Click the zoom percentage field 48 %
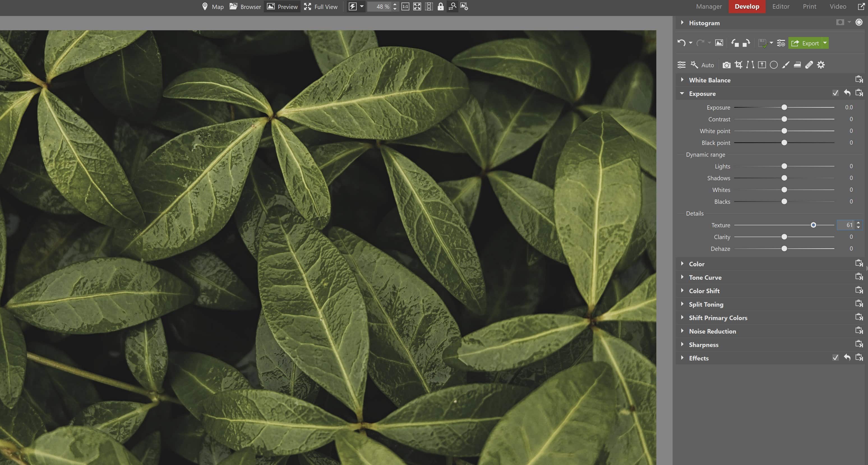The image size is (868, 465). coord(380,6)
